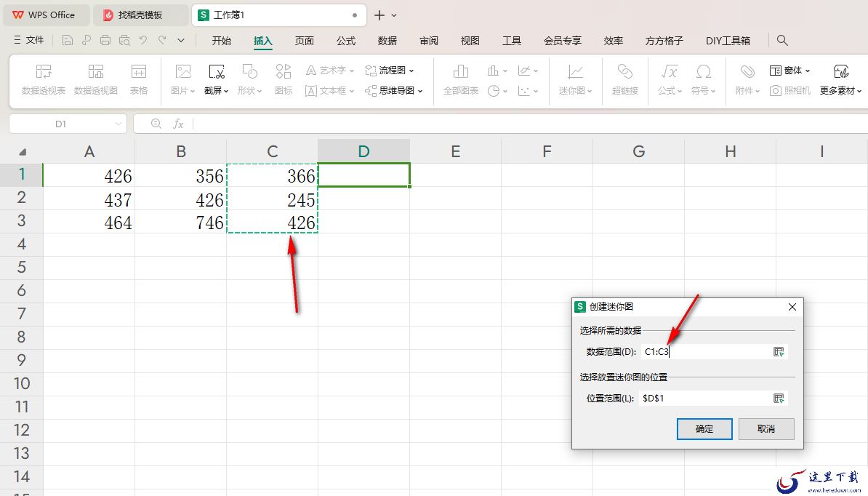Click range selector icon for 位置范围
Viewport: 868px width, 496px height.
779,398
